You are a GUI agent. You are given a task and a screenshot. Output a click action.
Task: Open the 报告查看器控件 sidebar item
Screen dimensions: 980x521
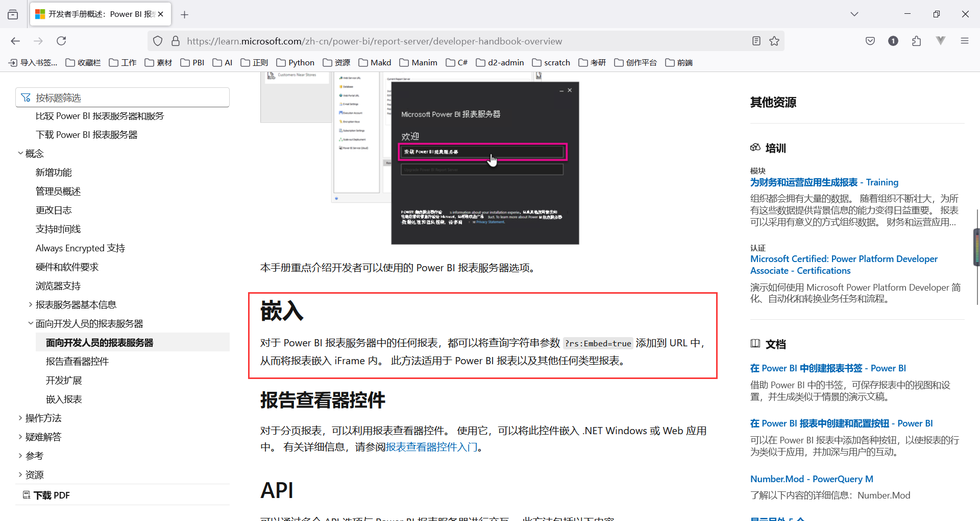point(77,362)
